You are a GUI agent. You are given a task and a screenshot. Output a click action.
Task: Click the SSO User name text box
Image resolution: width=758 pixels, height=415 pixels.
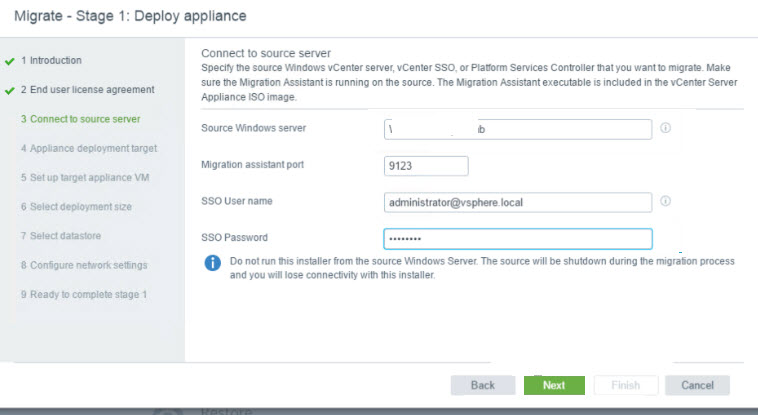point(518,202)
